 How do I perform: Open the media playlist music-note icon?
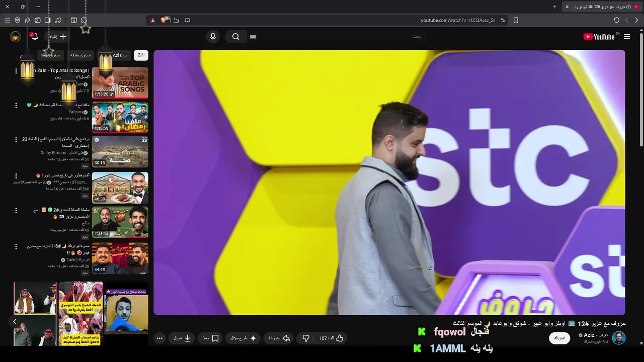click(58, 20)
